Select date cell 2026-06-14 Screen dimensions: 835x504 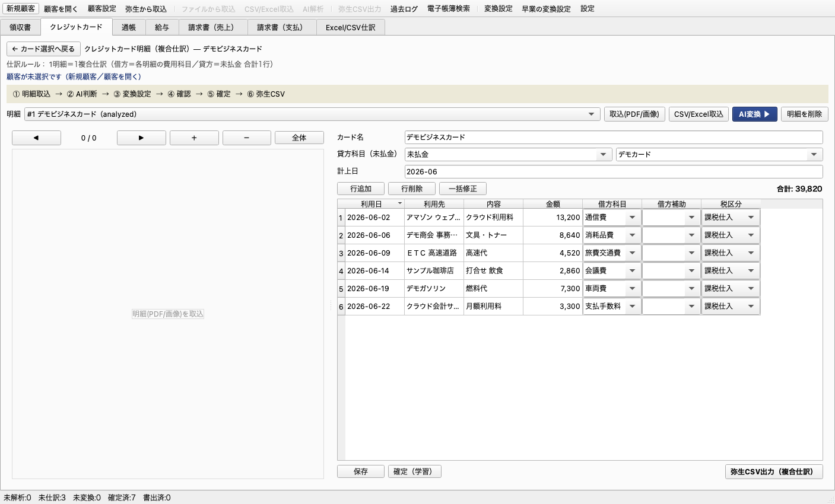[374, 271]
